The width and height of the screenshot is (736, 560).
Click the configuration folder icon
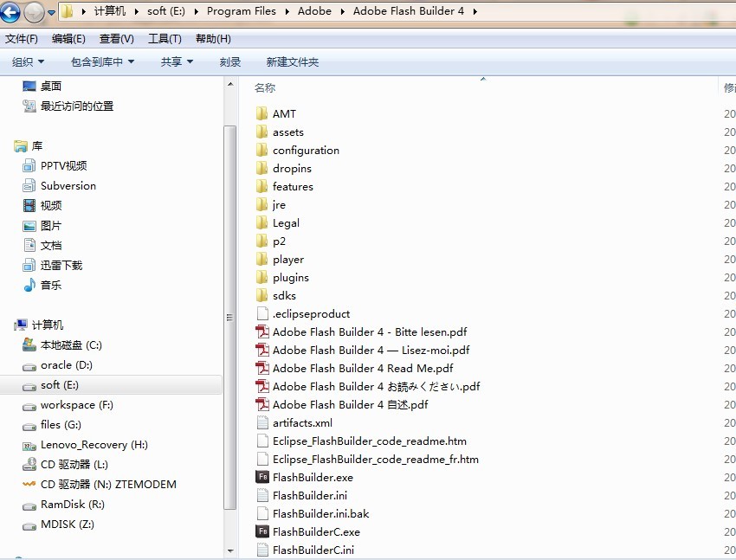(261, 150)
